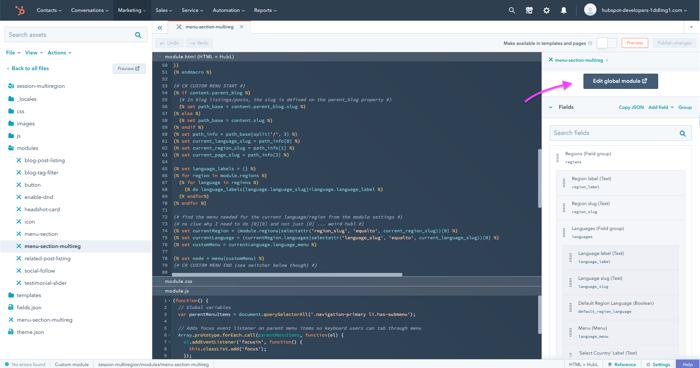Close the menu-section-multireg editor tab
The image size is (700, 368).
(x=242, y=27)
